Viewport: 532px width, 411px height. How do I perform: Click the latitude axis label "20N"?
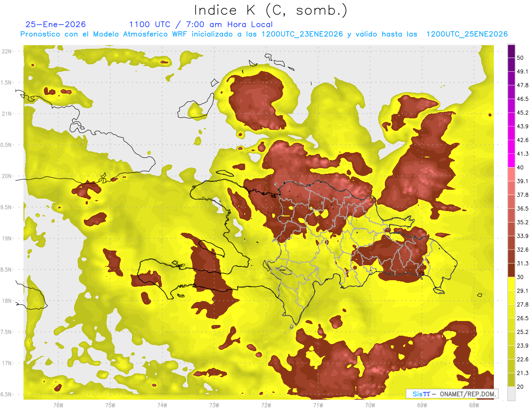point(6,176)
